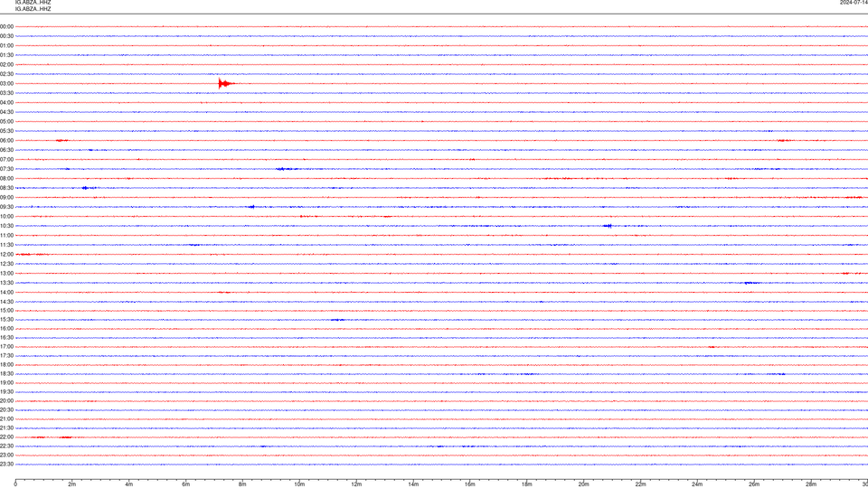Click the 15:00 time label
The image size is (868, 488).
coord(6,310)
